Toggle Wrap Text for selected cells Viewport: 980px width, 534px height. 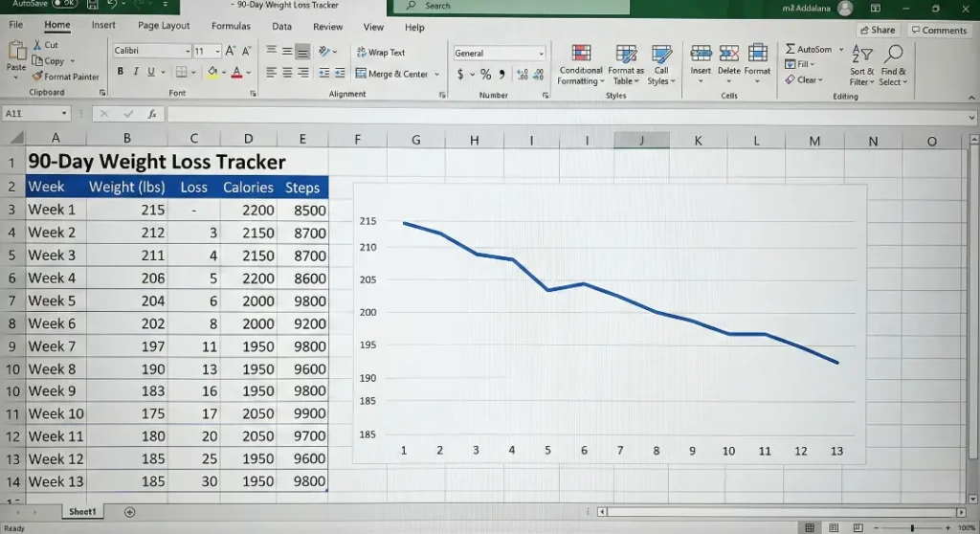(380, 53)
